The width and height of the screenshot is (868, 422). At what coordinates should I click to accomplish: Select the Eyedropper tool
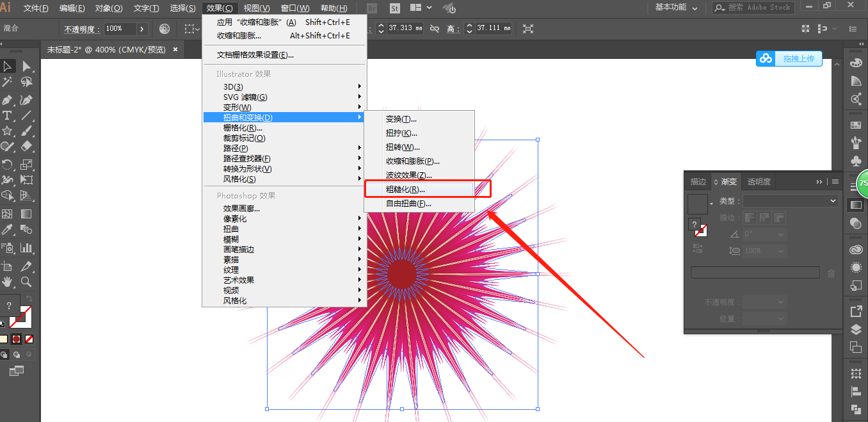pyautogui.click(x=8, y=229)
